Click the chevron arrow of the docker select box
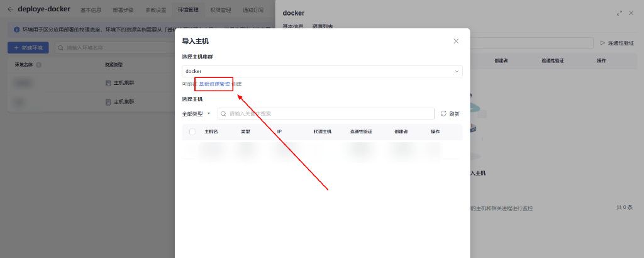The width and height of the screenshot is (644, 258). 457,72
